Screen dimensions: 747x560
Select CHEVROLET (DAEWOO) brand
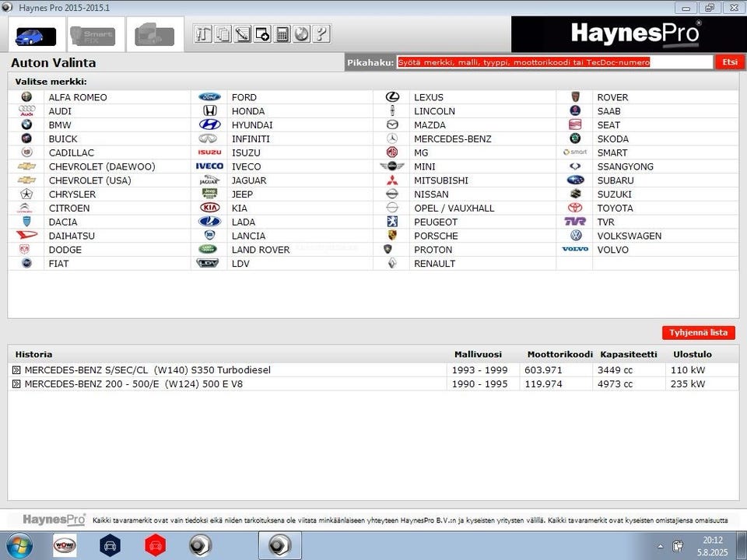pos(102,166)
